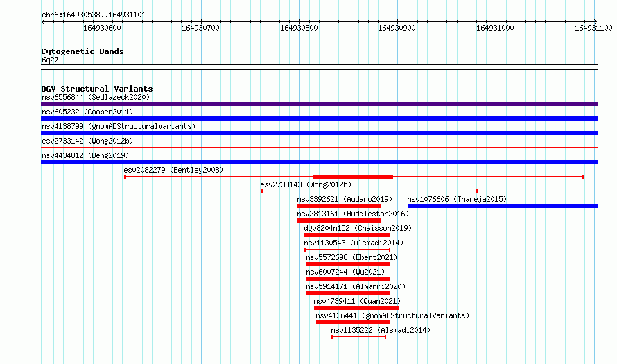Click the blue nsv4138799 variant bar

click(319, 133)
